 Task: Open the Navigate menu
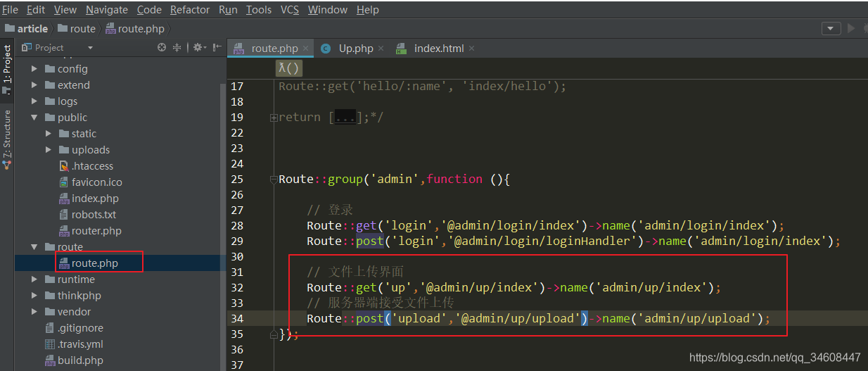coord(107,10)
